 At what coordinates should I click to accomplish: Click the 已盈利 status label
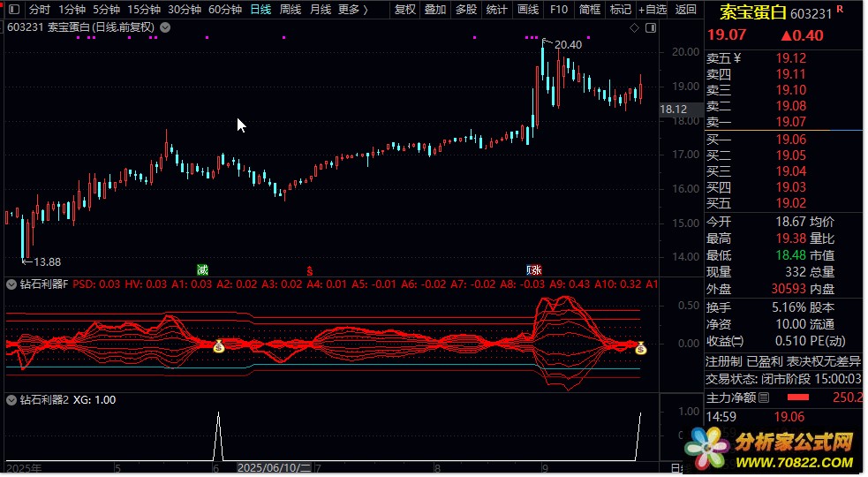[x=765, y=362]
